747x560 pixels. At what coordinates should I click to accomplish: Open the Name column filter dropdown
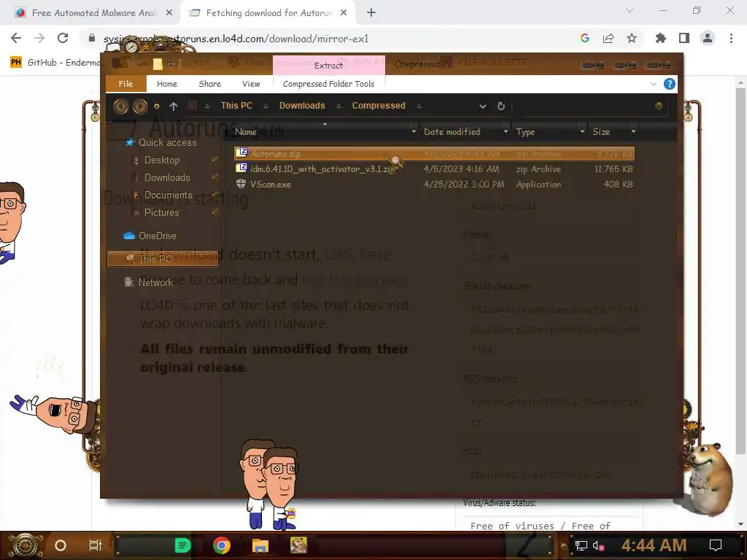pos(414,131)
